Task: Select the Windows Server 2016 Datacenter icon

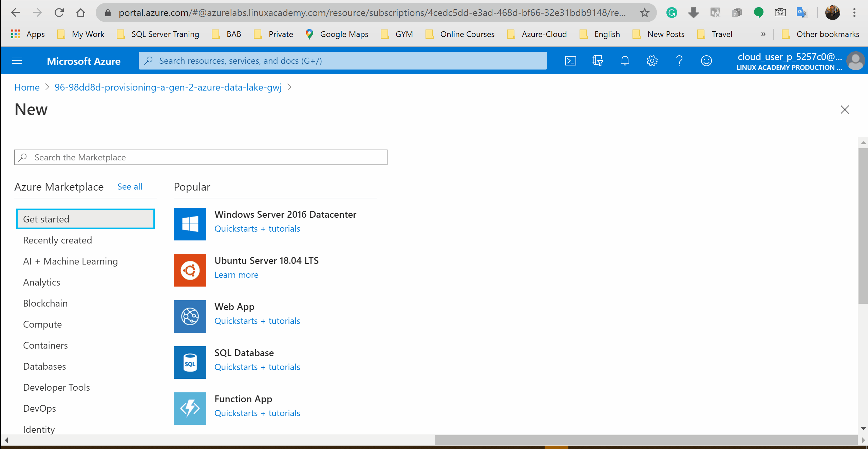Action: click(x=189, y=224)
